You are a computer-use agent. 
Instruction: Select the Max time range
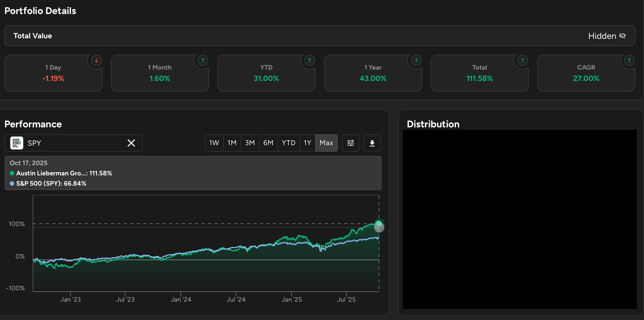tap(326, 143)
